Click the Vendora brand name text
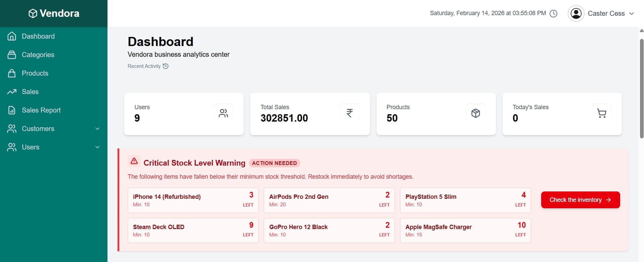Viewport: 644px width, 262px height. (59, 13)
